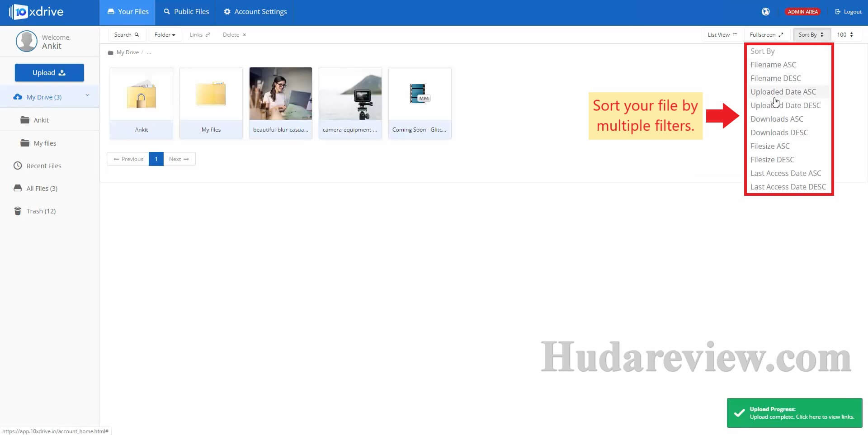
Task: Go to Previous page
Action: 128,159
